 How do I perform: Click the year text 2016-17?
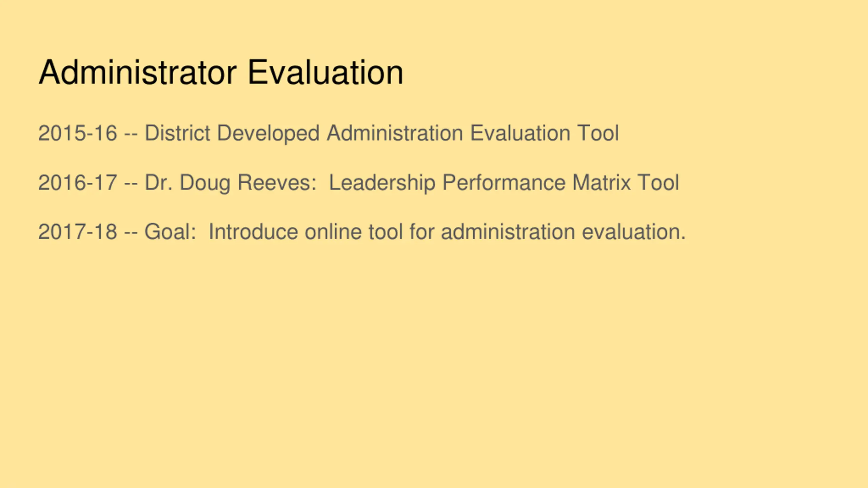click(78, 183)
